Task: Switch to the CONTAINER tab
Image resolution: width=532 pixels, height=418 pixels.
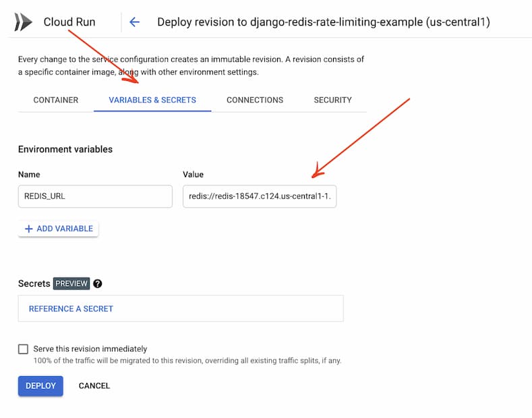Action: pos(56,100)
